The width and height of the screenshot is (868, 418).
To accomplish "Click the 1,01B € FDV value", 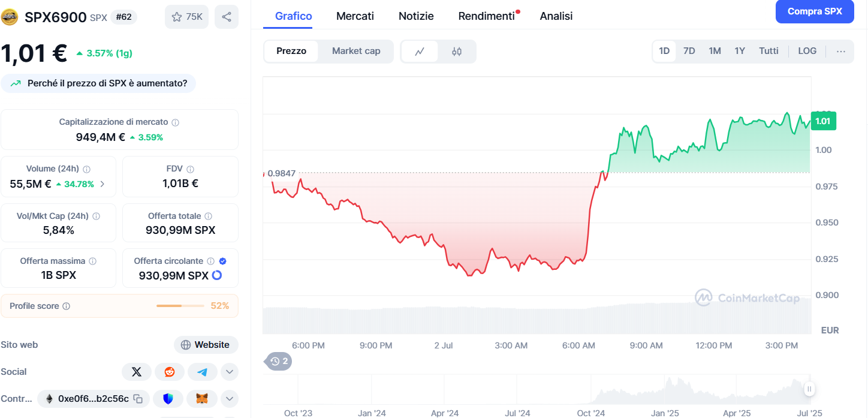I will pos(180,184).
